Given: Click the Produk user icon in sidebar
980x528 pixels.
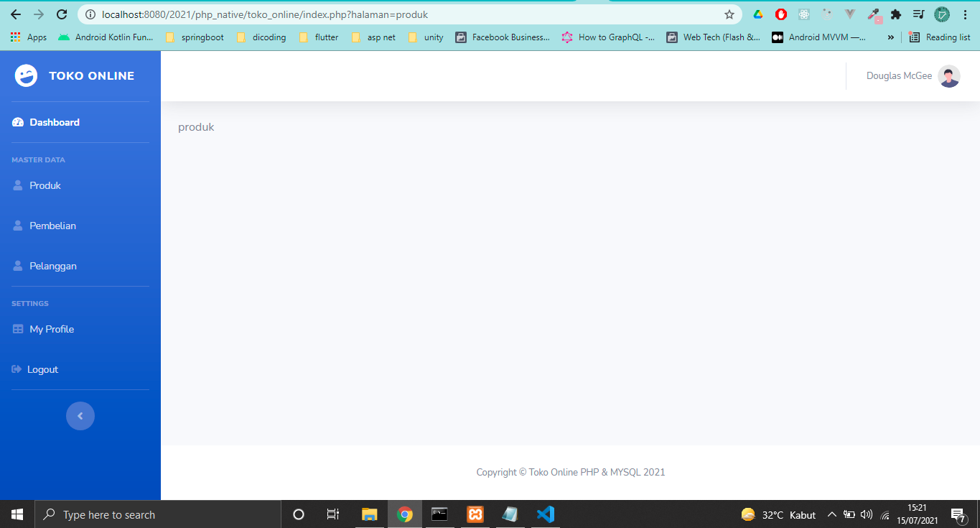Looking at the screenshot, I should (x=18, y=185).
